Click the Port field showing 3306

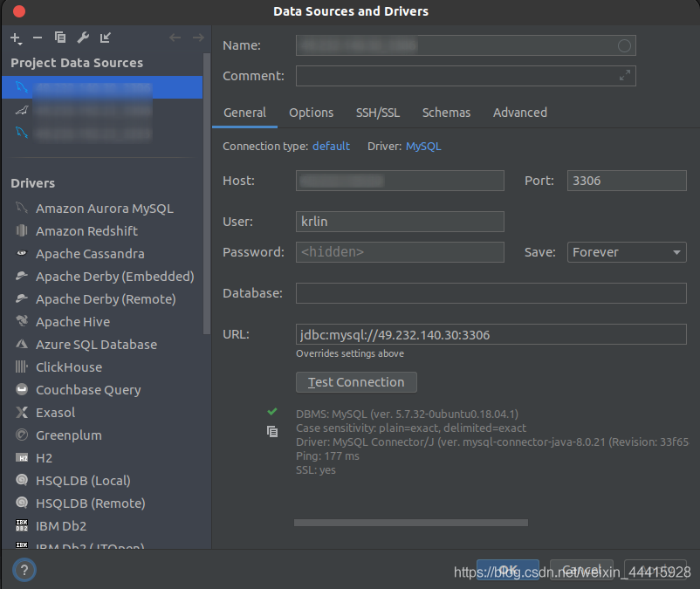click(627, 181)
